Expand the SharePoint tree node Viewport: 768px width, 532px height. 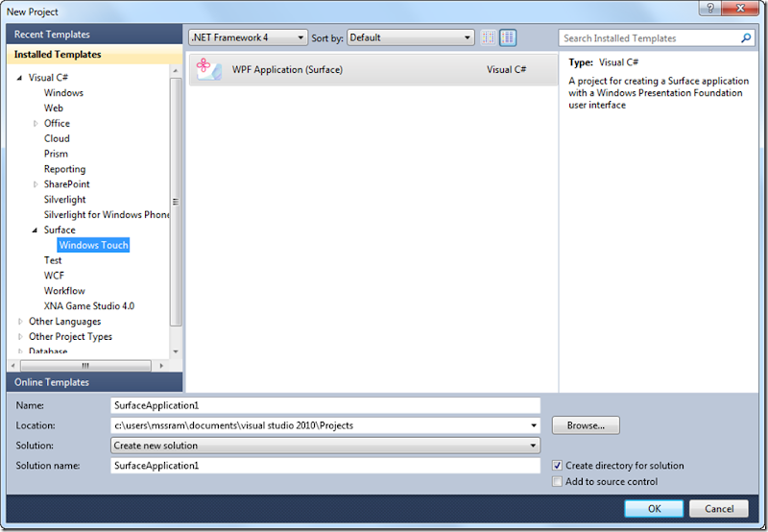pos(36,184)
